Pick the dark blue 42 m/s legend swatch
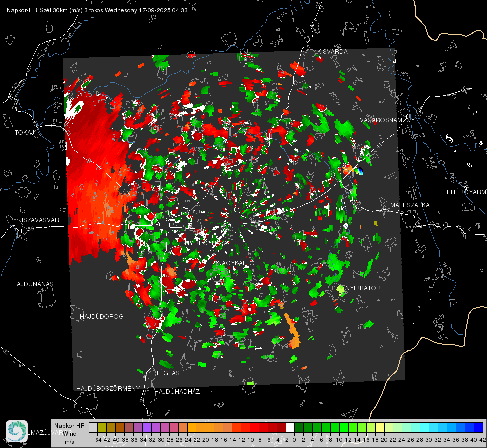487x448 pixels. click(479, 427)
